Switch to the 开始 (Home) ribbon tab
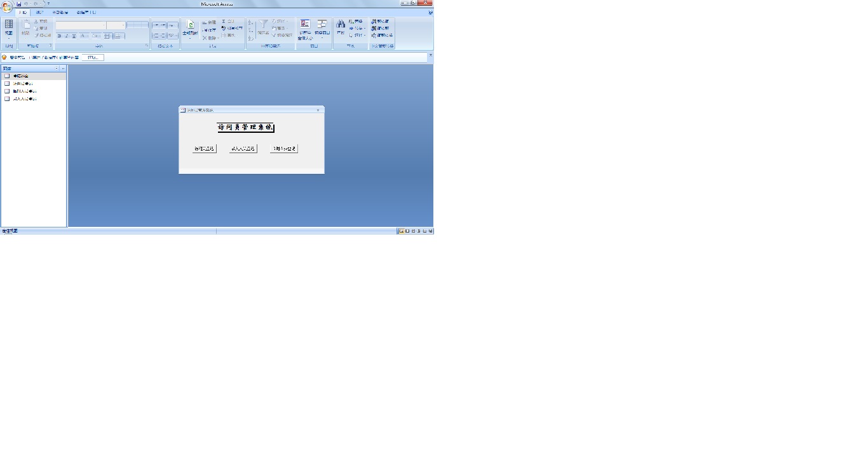The height and width of the screenshot is (469, 868). tap(23, 12)
